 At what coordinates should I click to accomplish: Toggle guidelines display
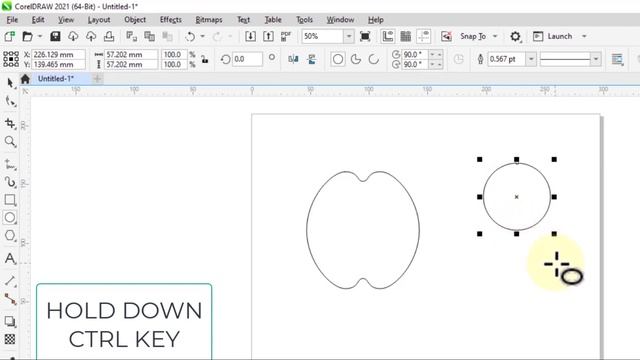pos(424,36)
